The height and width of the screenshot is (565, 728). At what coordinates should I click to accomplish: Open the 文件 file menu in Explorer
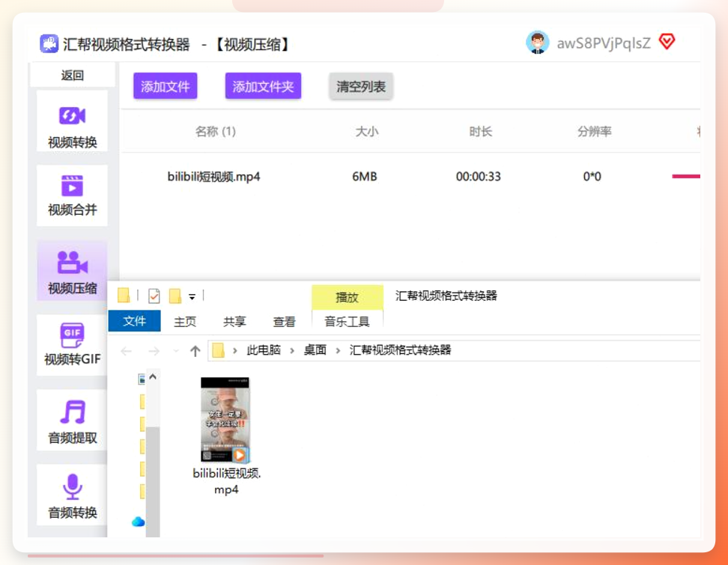pos(134,321)
